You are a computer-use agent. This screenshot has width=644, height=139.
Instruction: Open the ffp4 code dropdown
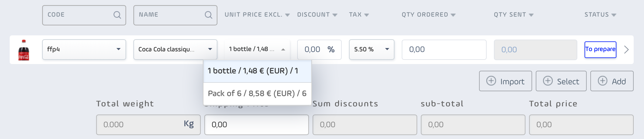84,49
